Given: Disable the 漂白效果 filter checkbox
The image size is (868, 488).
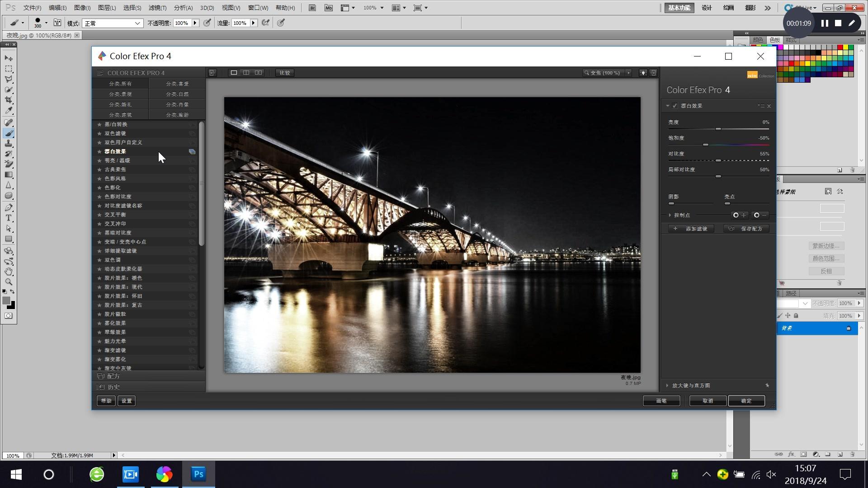Looking at the screenshot, I should pos(675,105).
